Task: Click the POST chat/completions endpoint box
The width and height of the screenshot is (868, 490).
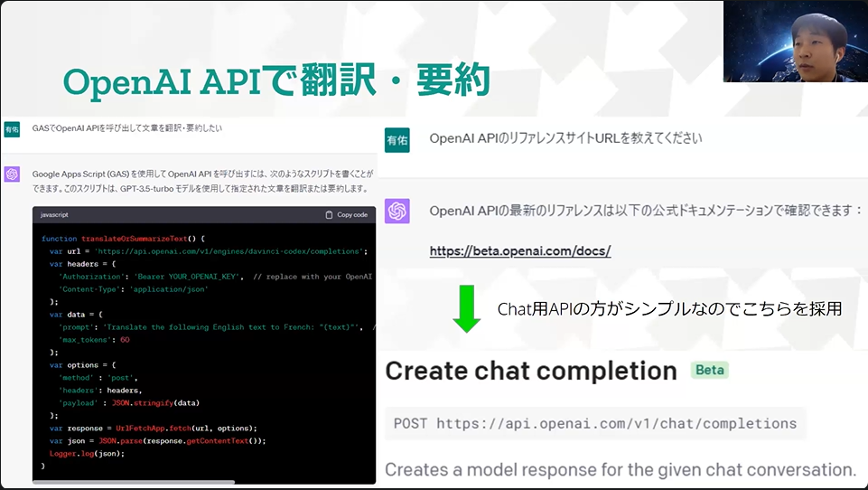Action: click(595, 423)
